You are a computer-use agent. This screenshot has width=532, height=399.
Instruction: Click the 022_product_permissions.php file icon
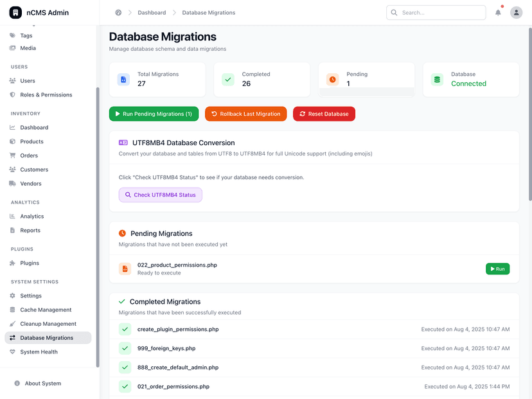tap(125, 269)
